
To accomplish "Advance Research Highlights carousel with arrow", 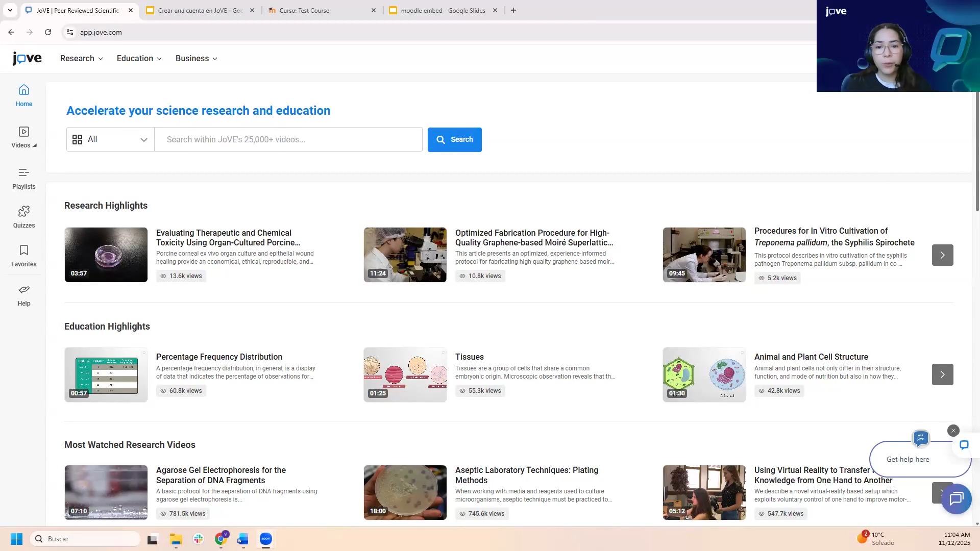I will pos(942,255).
